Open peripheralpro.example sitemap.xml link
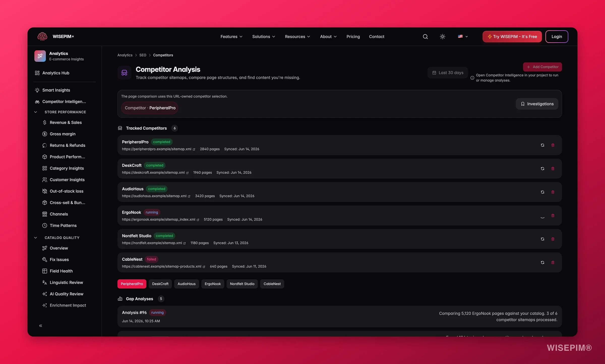605x364 pixels. [x=159, y=149]
